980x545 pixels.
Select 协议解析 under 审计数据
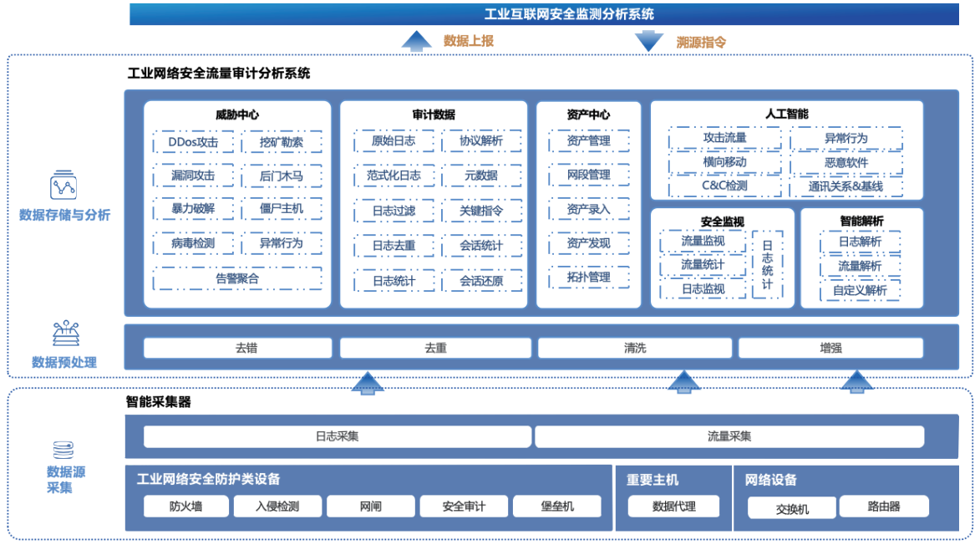point(481,141)
